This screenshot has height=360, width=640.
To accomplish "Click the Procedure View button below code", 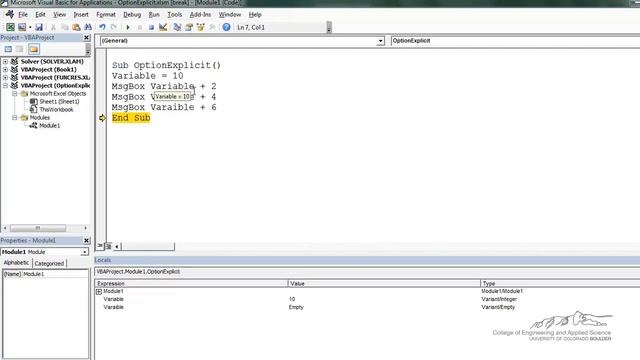I will 100,246.
